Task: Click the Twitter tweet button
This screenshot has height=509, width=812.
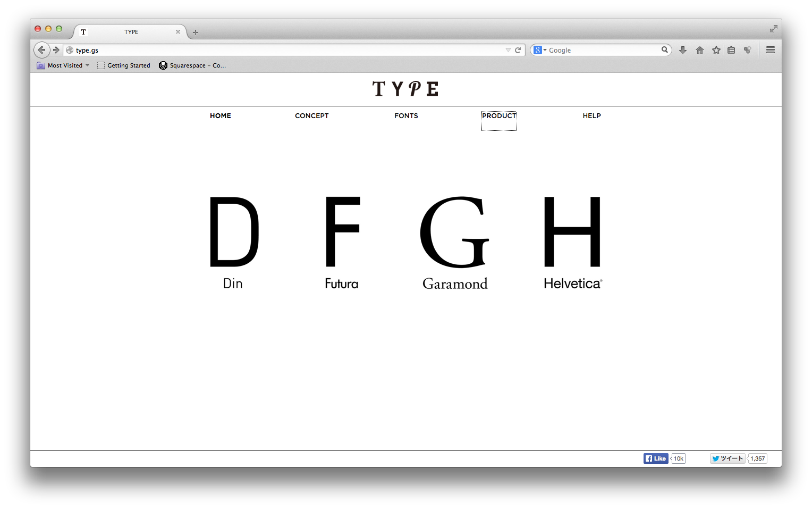Action: (728, 458)
